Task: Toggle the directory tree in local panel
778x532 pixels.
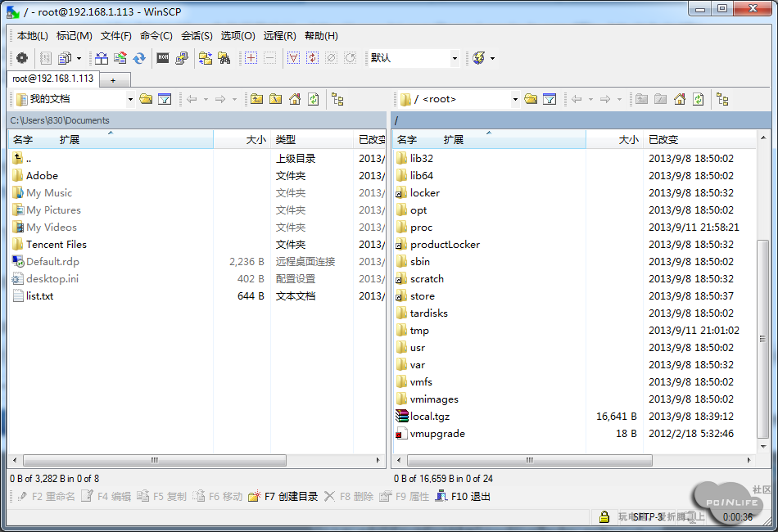Action: click(x=338, y=99)
